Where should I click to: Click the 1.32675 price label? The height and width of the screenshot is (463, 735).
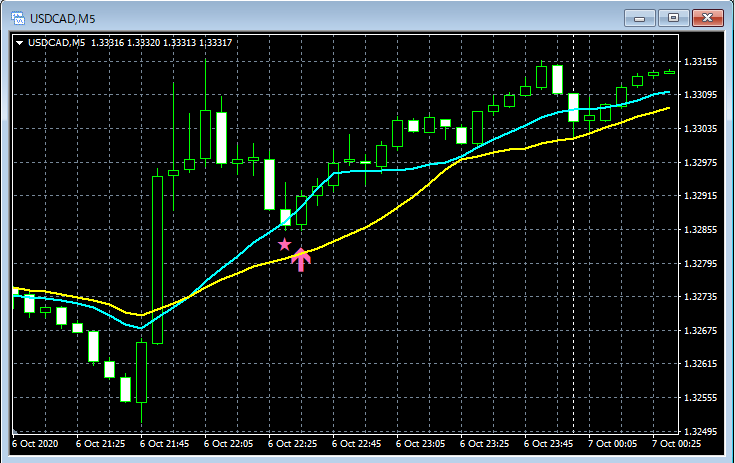[700, 330]
